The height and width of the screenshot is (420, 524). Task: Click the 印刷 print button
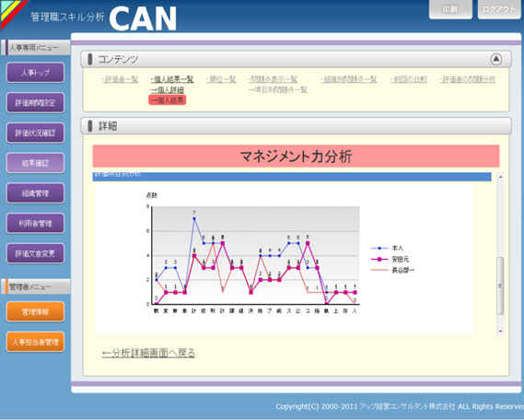click(x=450, y=9)
